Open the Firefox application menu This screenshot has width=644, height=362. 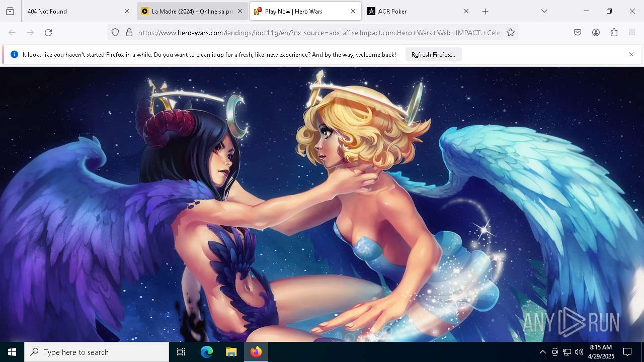[632, 33]
